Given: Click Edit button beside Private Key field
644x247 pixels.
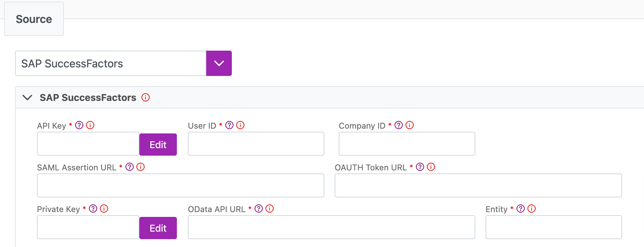Looking at the screenshot, I should (158, 228).
